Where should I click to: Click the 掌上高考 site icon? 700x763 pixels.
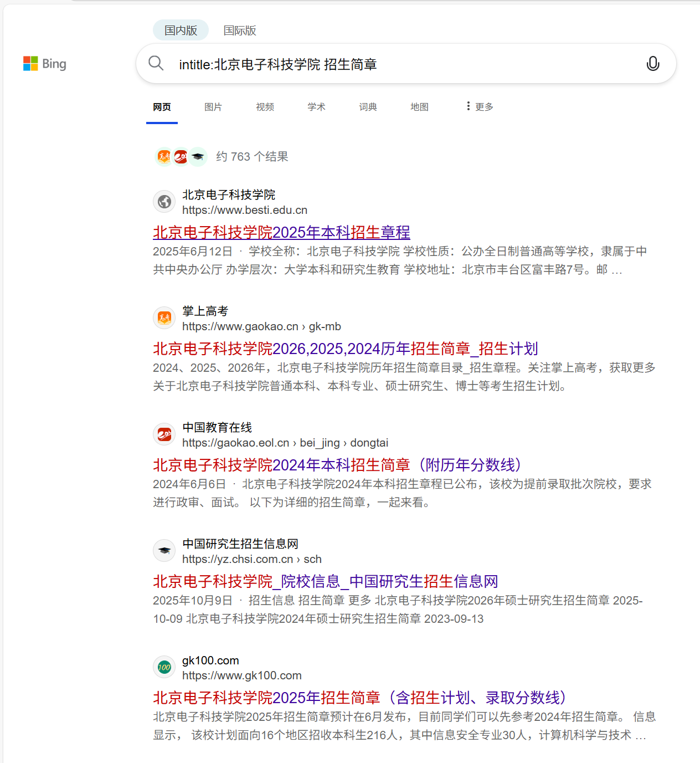(164, 318)
